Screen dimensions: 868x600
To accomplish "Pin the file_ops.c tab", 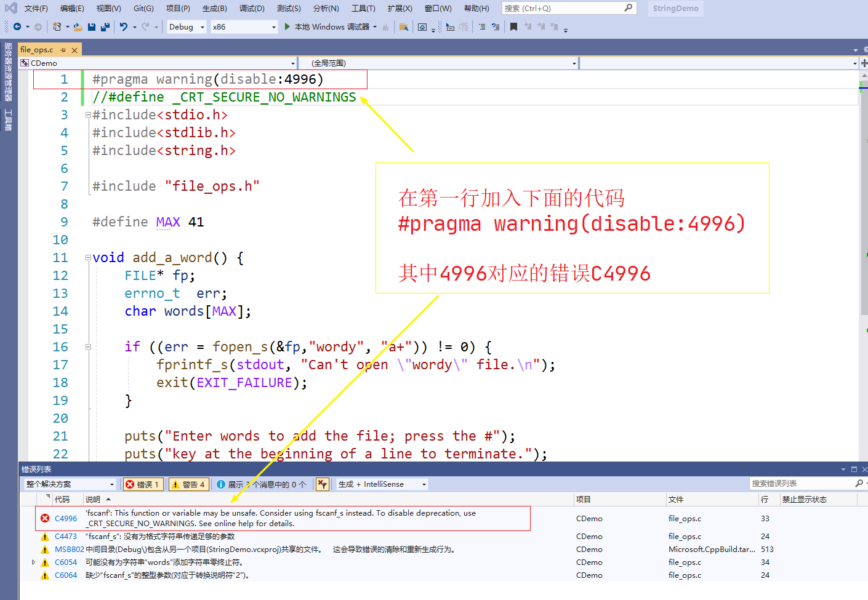I will point(63,50).
